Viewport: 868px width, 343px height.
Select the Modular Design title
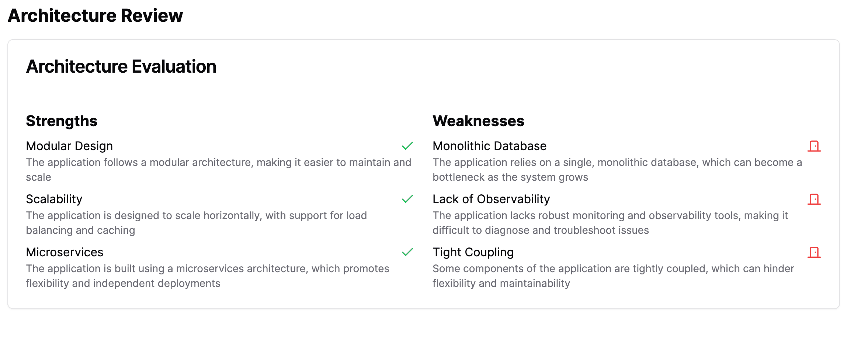click(x=69, y=146)
